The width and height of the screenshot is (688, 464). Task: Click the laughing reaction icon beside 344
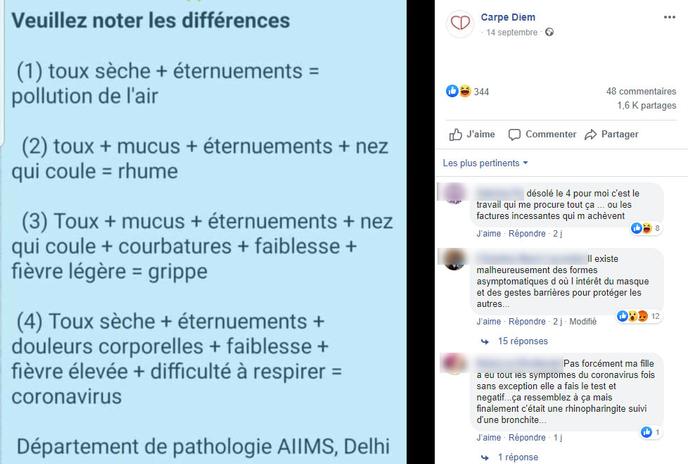[x=465, y=91]
